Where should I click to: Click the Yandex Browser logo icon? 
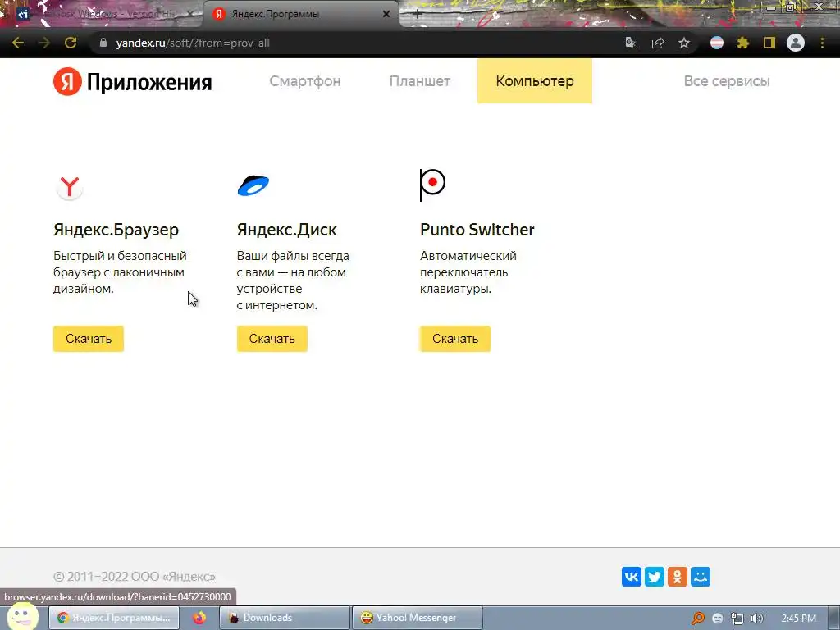click(69, 187)
